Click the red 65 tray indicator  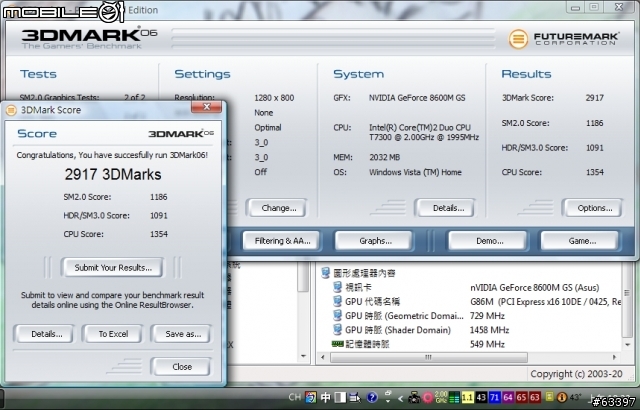click(521, 397)
